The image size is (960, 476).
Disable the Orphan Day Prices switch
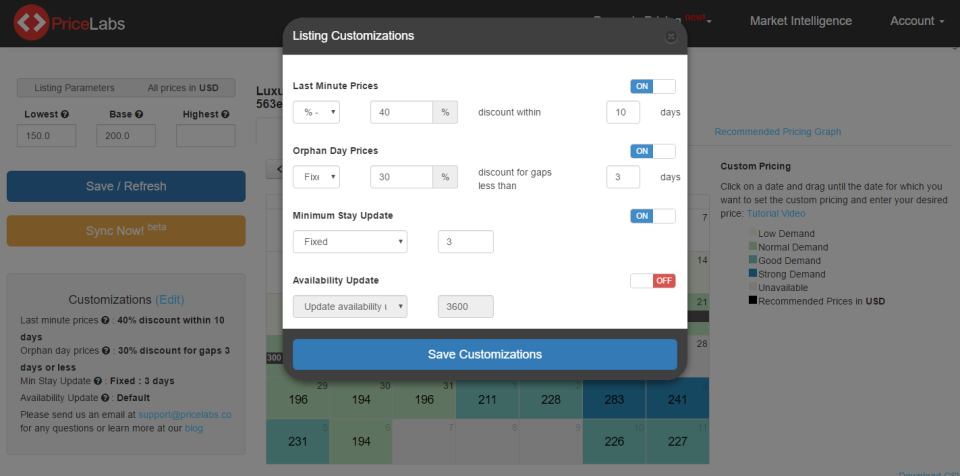point(652,151)
